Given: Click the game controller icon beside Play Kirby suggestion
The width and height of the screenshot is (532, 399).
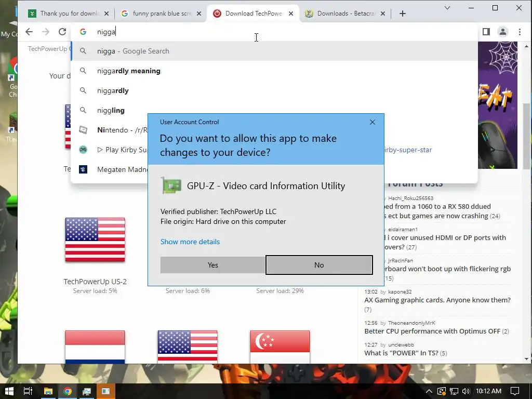Looking at the screenshot, I should click(x=83, y=150).
